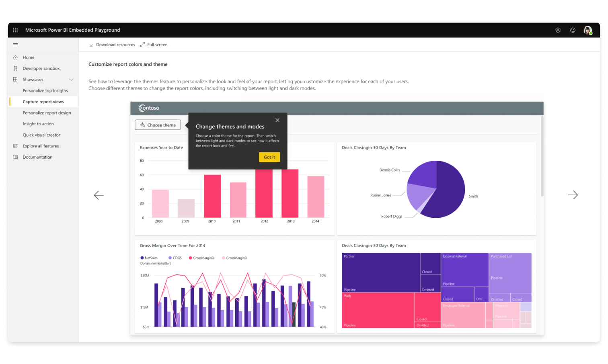Open the app launcher grid icon

pyautogui.click(x=15, y=30)
